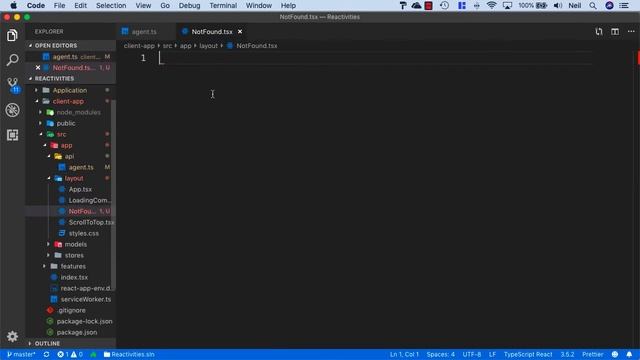
Task: Open styles.css in the file tree
Action: [83, 233]
